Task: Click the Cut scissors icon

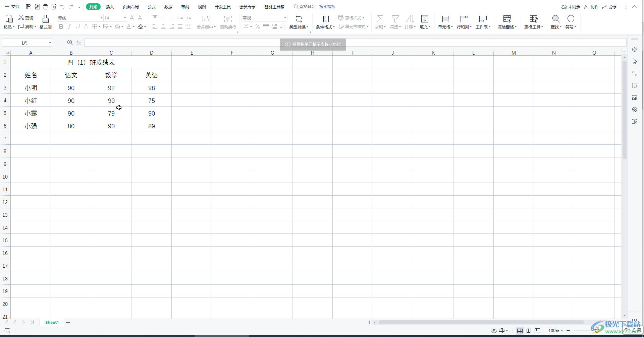Action: point(21,18)
